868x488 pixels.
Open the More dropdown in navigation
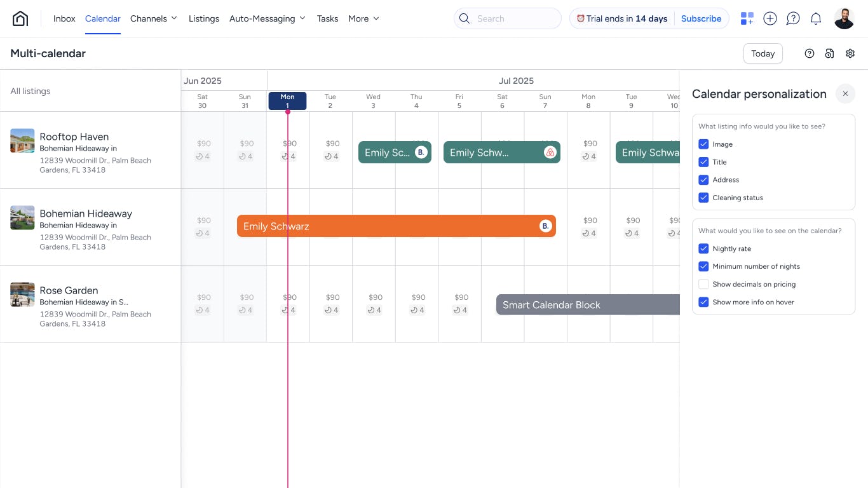click(363, 18)
